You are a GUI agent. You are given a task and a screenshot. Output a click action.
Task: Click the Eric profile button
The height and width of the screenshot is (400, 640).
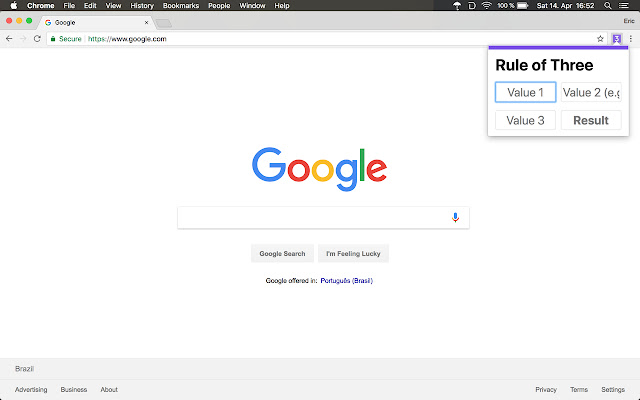pyautogui.click(x=629, y=21)
